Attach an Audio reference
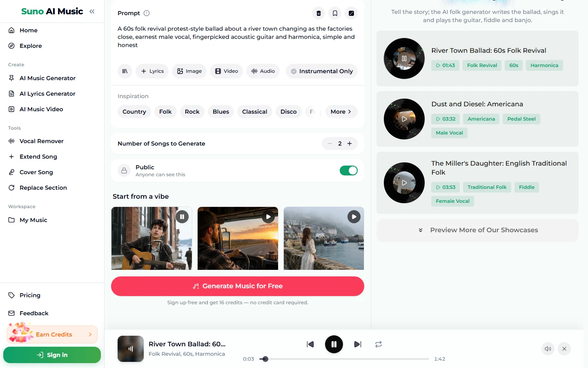The height and width of the screenshot is (368, 588). pyautogui.click(x=263, y=71)
